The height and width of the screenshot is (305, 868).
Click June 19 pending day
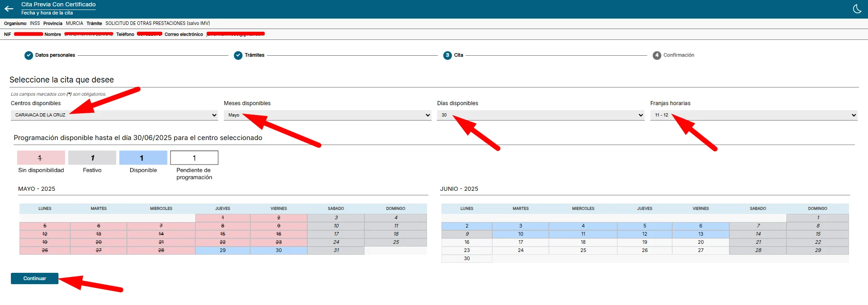(x=645, y=242)
